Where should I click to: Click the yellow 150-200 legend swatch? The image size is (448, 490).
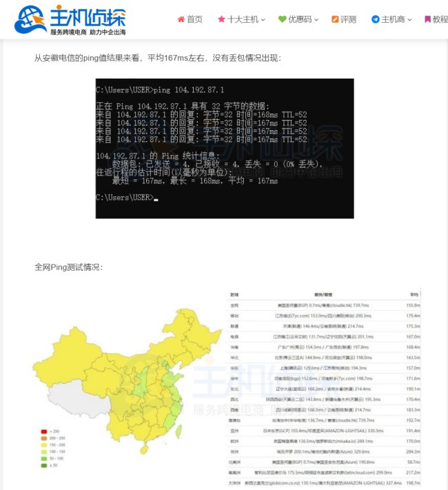click(x=44, y=445)
